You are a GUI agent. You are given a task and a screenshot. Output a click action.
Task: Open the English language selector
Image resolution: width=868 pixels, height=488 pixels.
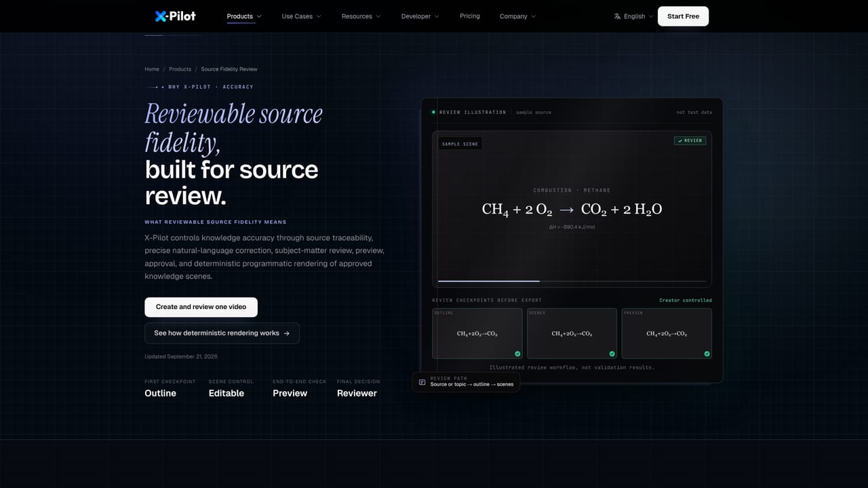click(633, 16)
